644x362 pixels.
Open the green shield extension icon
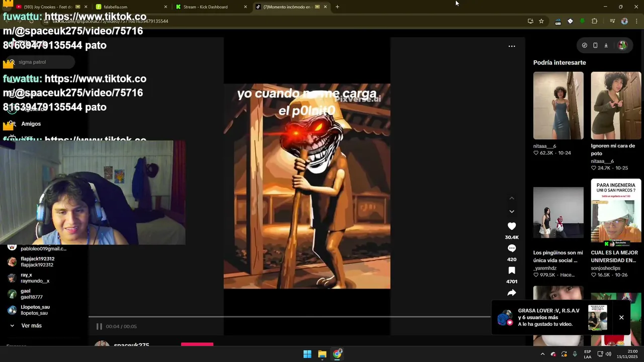[x=582, y=21]
